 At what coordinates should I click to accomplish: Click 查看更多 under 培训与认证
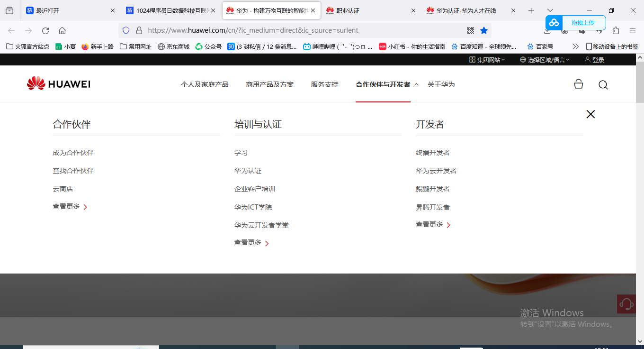(252, 243)
